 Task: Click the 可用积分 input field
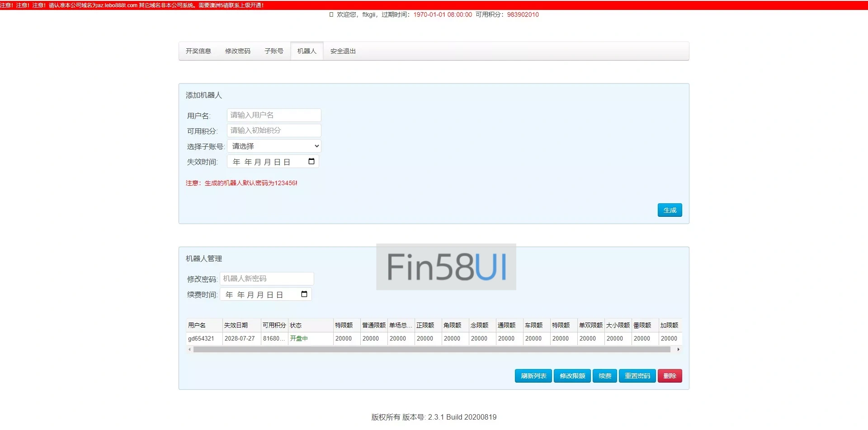(274, 131)
